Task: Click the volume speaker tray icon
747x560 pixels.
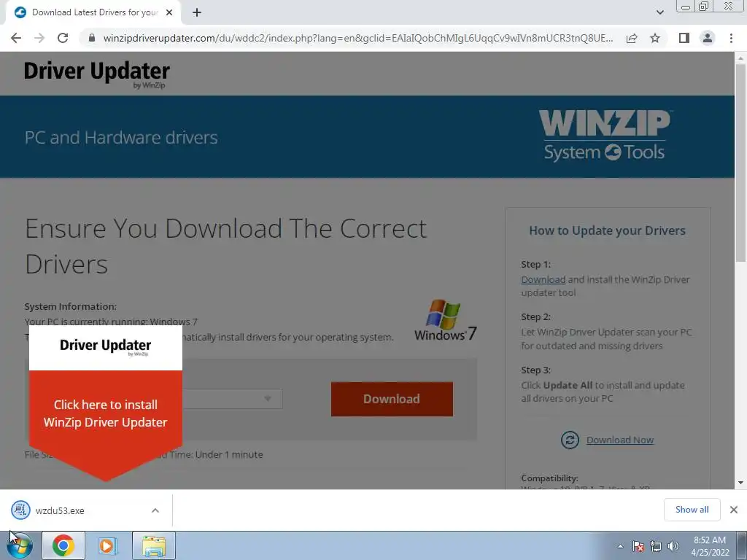Action: coord(673,546)
